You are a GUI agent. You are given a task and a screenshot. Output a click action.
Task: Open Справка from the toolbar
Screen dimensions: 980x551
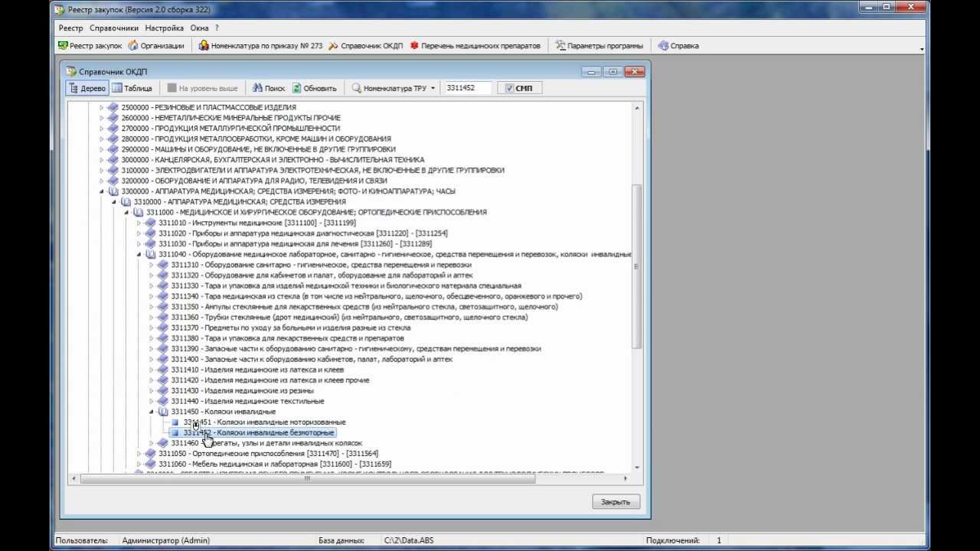pos(678,46)
